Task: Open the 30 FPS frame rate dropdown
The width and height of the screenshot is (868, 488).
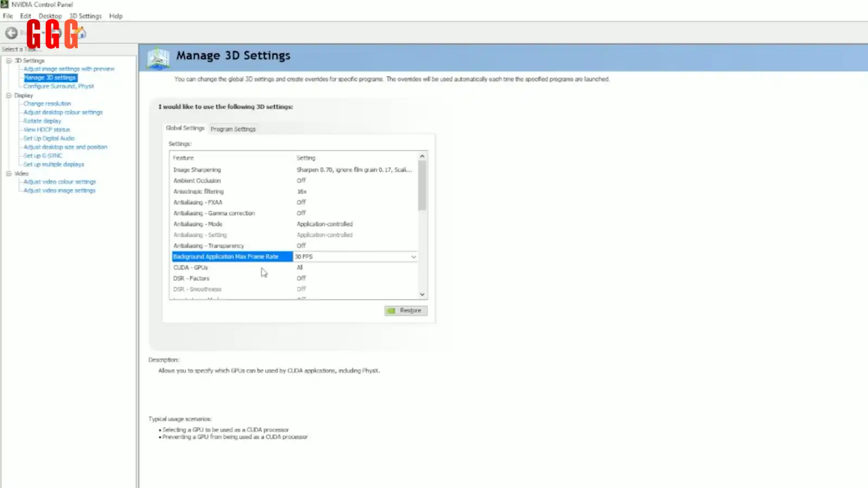Action: click(x=413, y=257)
